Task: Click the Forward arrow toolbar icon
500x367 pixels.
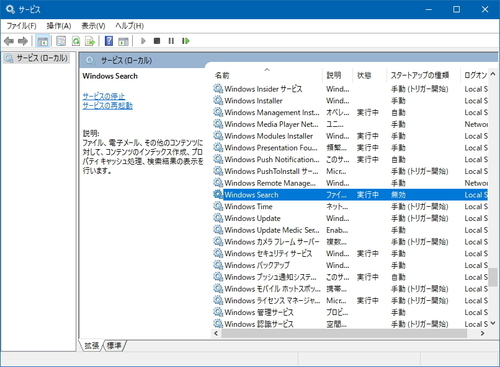Action: [23, 41]
